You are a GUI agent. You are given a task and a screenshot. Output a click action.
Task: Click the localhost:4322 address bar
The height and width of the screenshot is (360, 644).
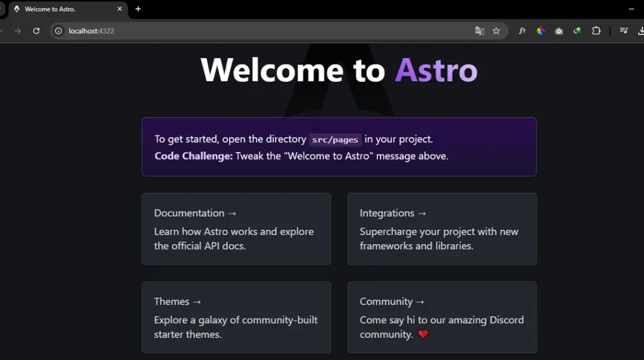(252, 31)
